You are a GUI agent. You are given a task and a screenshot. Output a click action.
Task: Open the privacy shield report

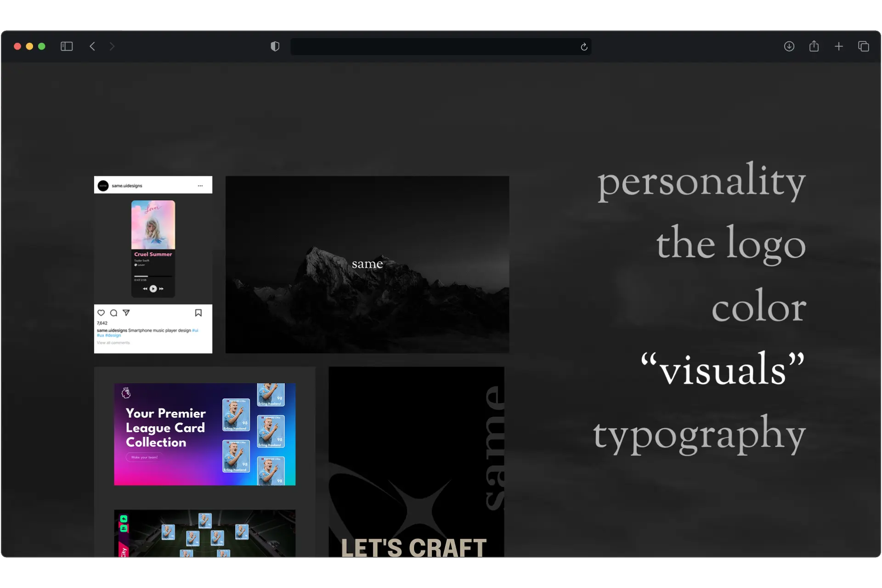tap(275, 46)
